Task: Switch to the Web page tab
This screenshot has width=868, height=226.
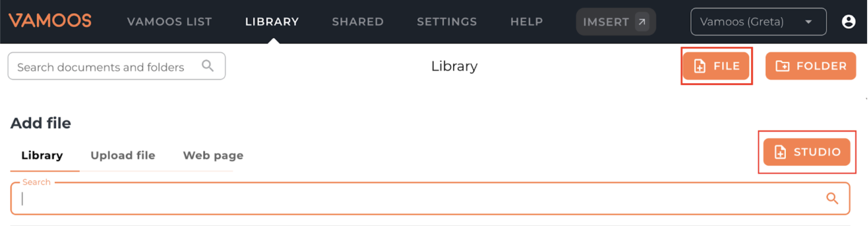Action: (x=213, y=155)
